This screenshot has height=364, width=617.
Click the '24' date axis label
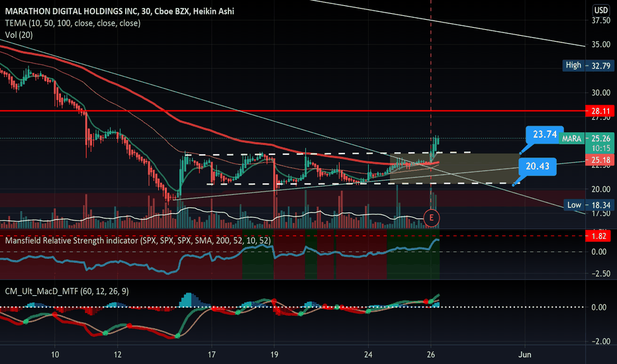point(368,355)
